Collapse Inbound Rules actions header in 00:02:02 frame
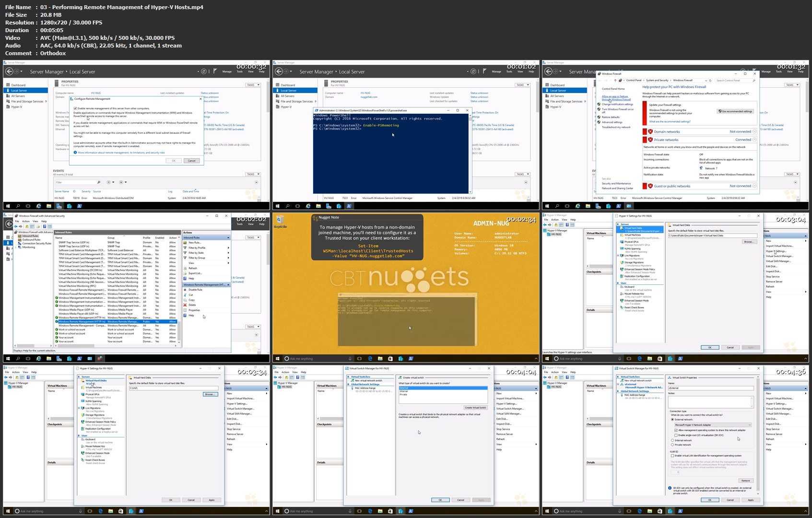Screen dimensions: 812x518 tap(228, 237)
